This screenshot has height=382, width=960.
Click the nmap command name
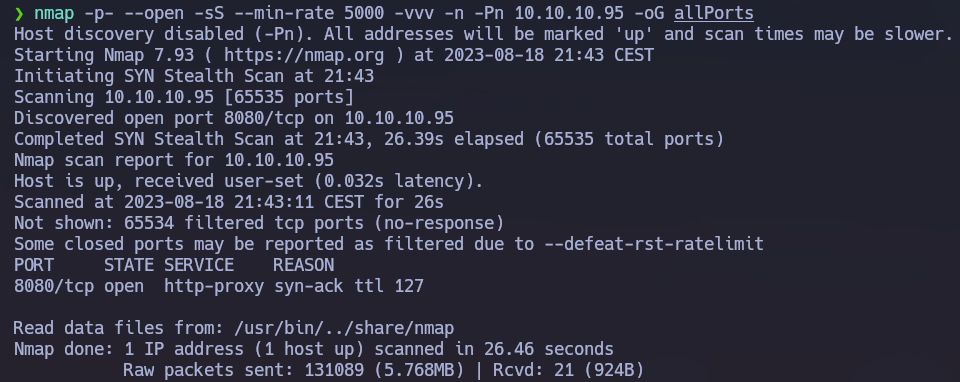pos(54,13)
